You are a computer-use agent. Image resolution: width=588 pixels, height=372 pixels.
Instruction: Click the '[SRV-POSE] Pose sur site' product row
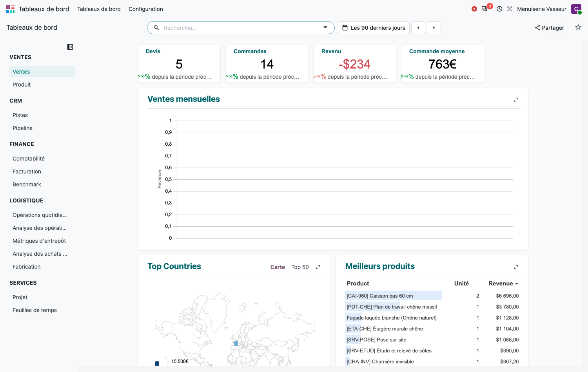(432, 339)
